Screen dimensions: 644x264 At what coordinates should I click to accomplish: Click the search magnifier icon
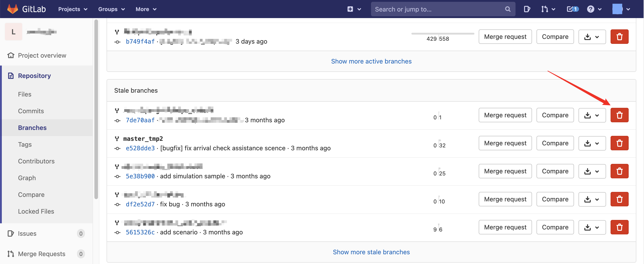click(x=508, y=9)
